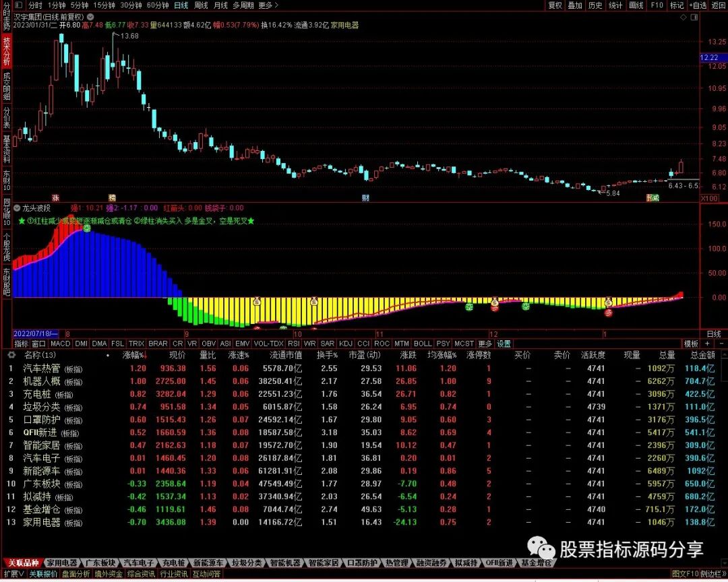The height and width of the screenshot is (582, 728).
Task: Open the 盘面分析 tab
Action: [76, 574]
